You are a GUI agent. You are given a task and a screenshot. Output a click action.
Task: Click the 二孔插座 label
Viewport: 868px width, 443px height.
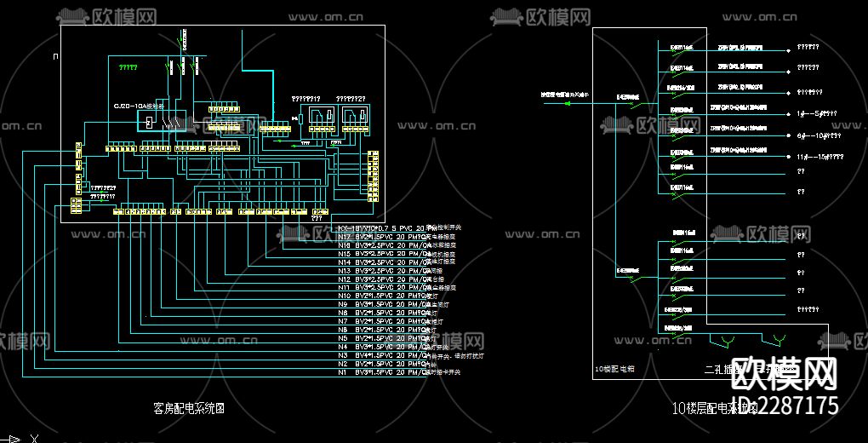[725, 368]
